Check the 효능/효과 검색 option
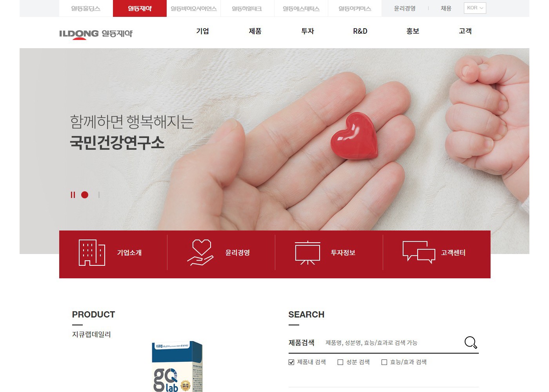 384,362
